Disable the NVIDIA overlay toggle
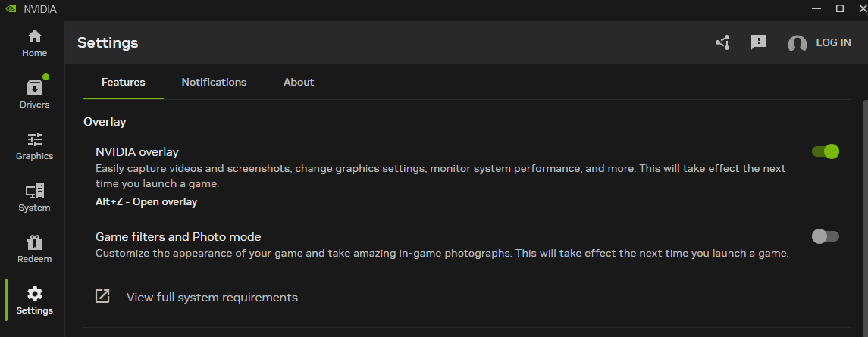 click(826, 151)
